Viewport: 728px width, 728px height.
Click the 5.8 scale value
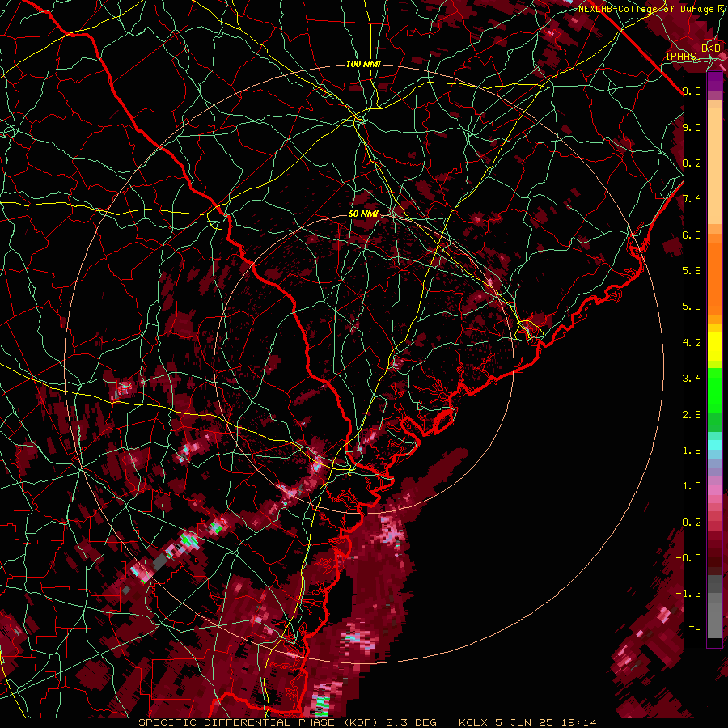(692, 270)
